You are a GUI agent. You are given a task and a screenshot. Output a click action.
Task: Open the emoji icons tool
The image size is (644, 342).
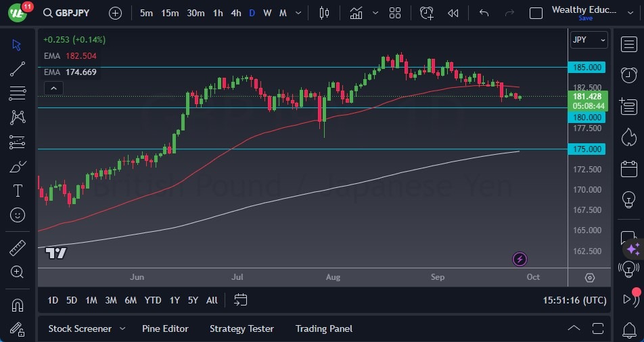tap(18, 215)
